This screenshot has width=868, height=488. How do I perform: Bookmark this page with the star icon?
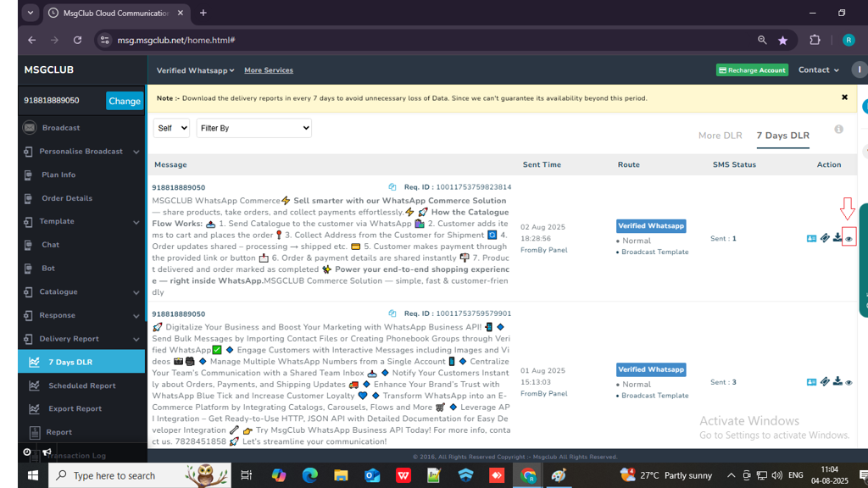coord(782,41)
